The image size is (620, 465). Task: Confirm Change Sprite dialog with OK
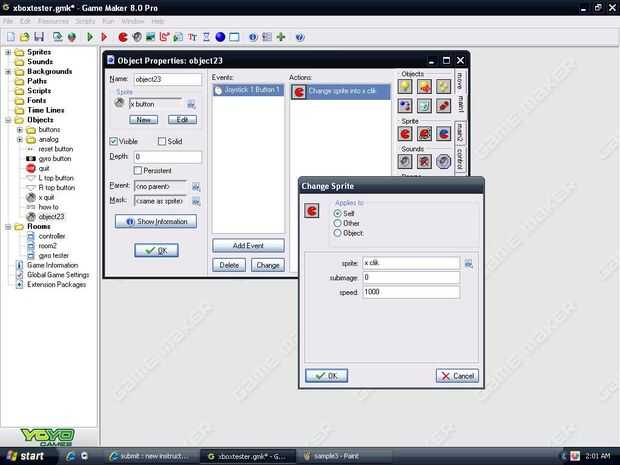pos(326,376)
